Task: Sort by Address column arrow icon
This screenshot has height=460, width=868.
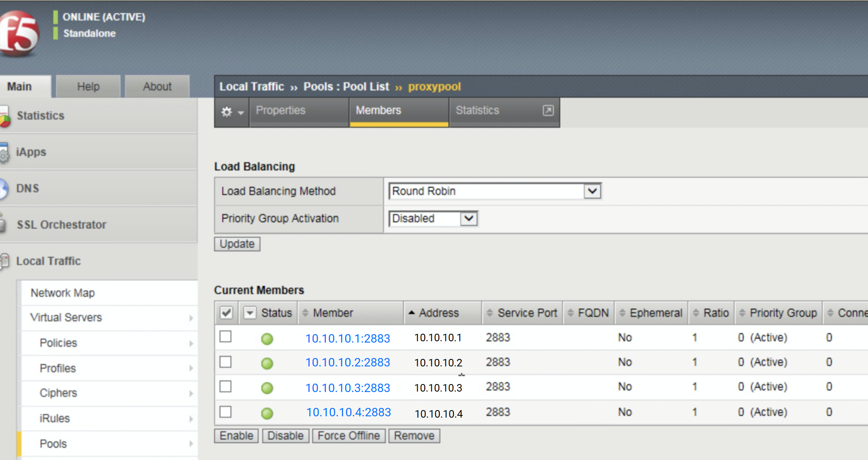Action: click(412, 313)
